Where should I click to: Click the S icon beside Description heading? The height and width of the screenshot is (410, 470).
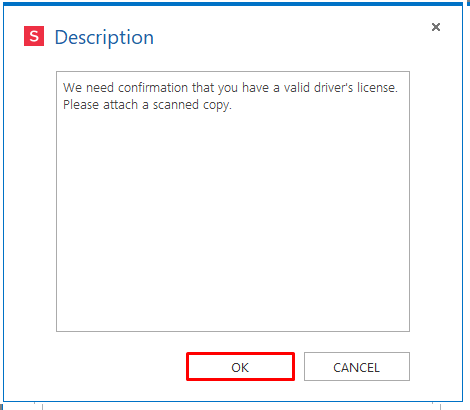(x=34, y=36)
